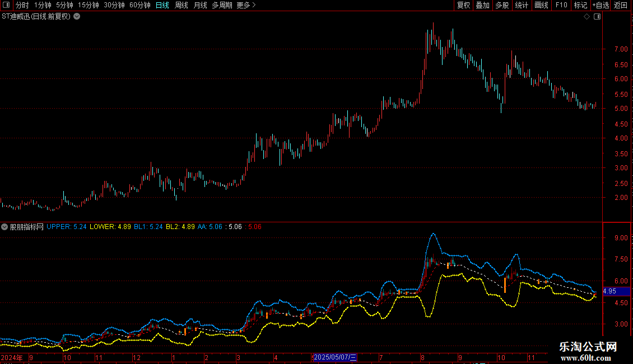Viewport: 633px width, 364px height.
Task: Click the BL1: 5.24 value
Action: click(148, 227)
